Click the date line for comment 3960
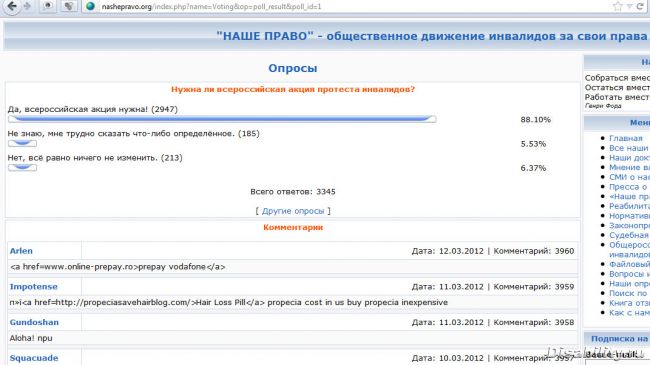Viewport: 650px width, 365px height. click(493, 251)
